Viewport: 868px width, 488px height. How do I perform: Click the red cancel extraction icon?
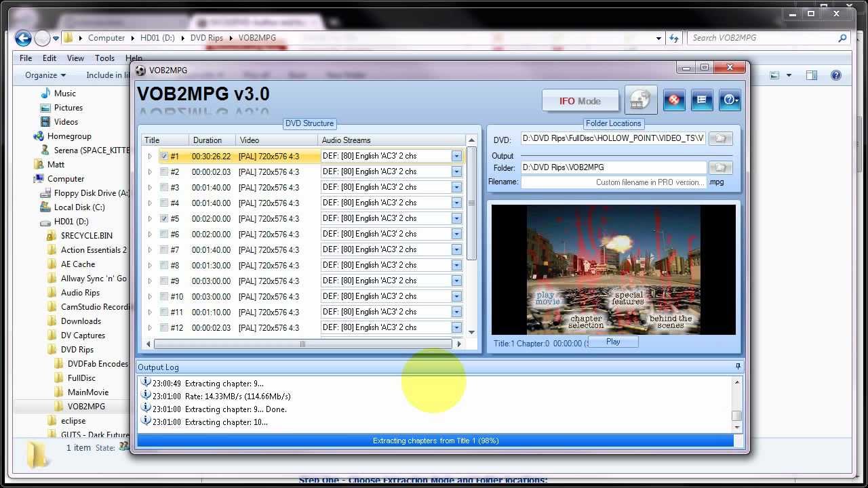pos(673,100)
